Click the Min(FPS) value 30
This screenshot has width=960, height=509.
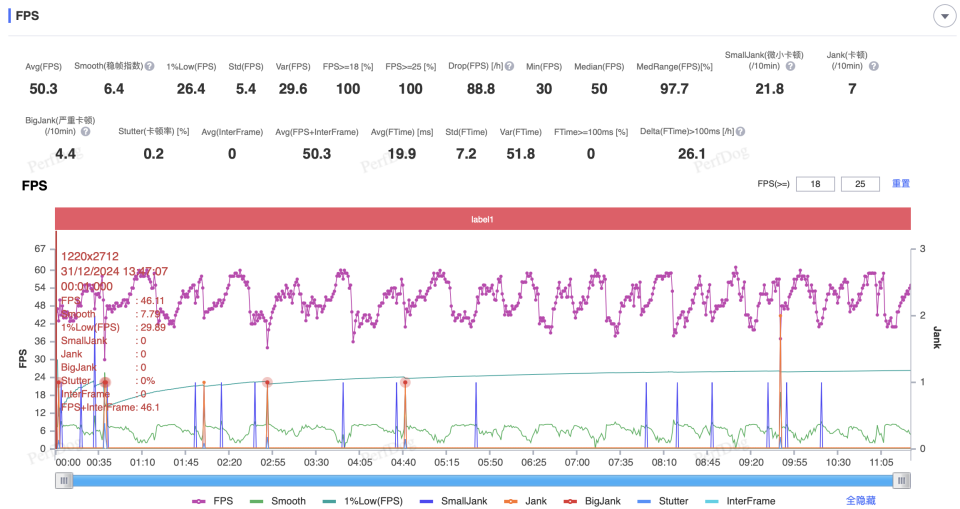[x=544, y=89]
